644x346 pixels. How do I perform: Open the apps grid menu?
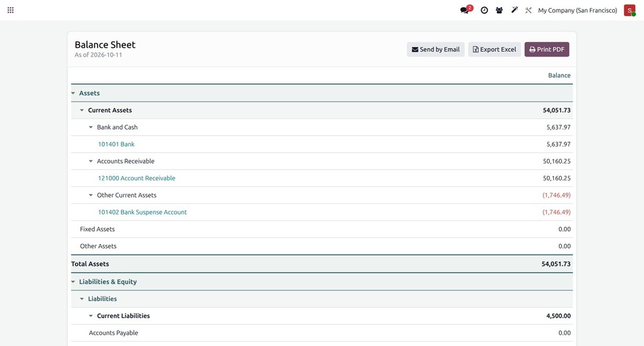coord(11,10)
